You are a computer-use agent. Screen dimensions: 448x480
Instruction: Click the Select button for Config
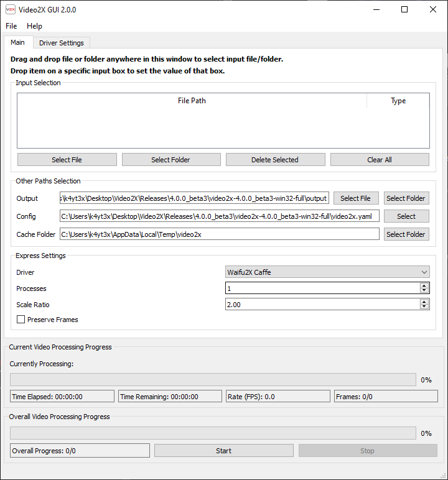(406, 216)
